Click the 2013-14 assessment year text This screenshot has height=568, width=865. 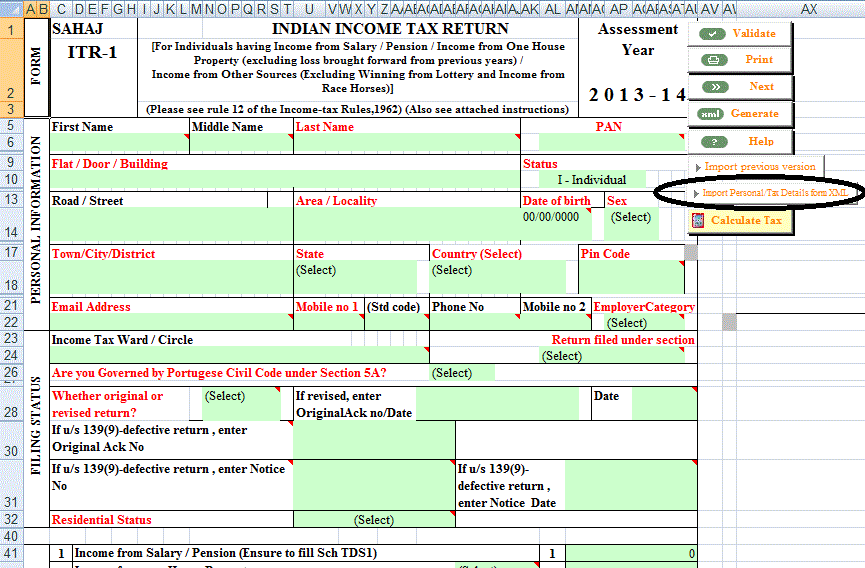pos(637,95)
